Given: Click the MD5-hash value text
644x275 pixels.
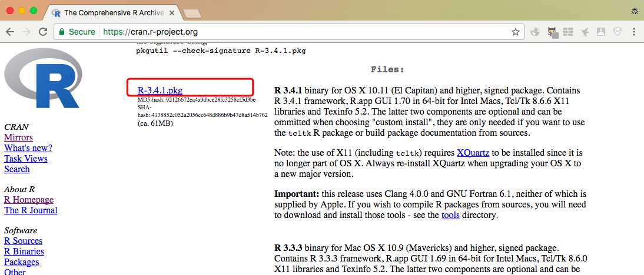Looking at the screenshot, I should click(211, 99).
